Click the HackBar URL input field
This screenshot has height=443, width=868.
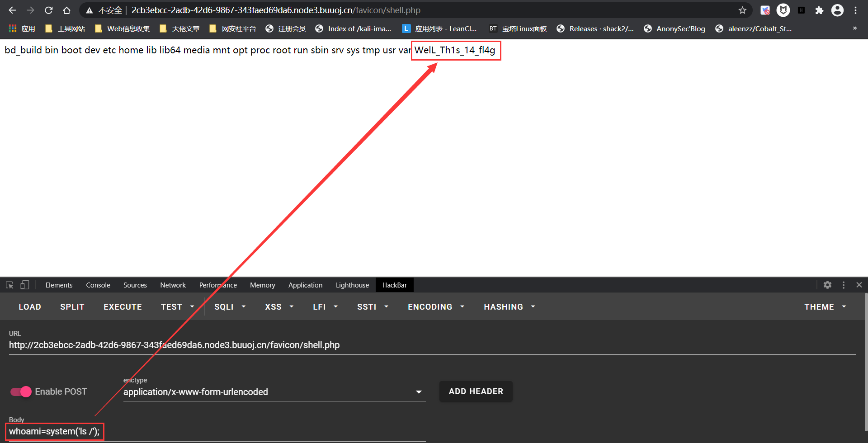432,345
